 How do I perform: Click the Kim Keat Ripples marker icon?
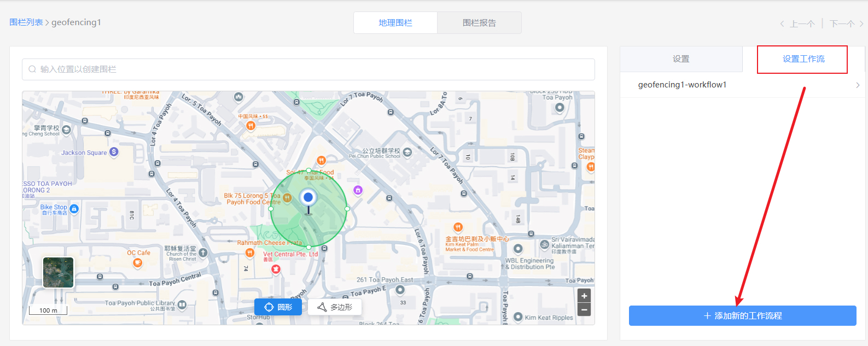click(x=518, y=317)
